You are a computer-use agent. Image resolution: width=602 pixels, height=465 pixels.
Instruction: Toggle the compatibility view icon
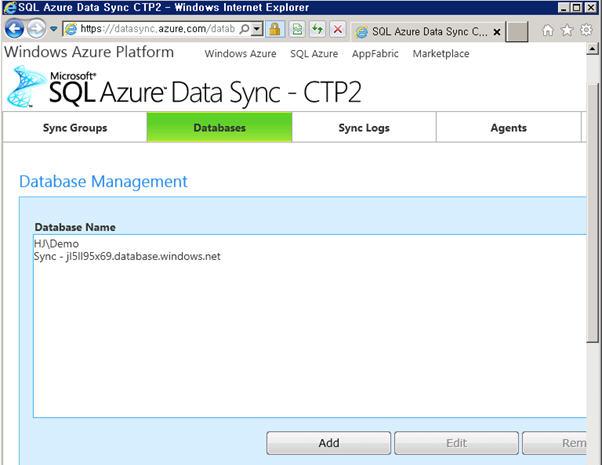click(297, 29)
